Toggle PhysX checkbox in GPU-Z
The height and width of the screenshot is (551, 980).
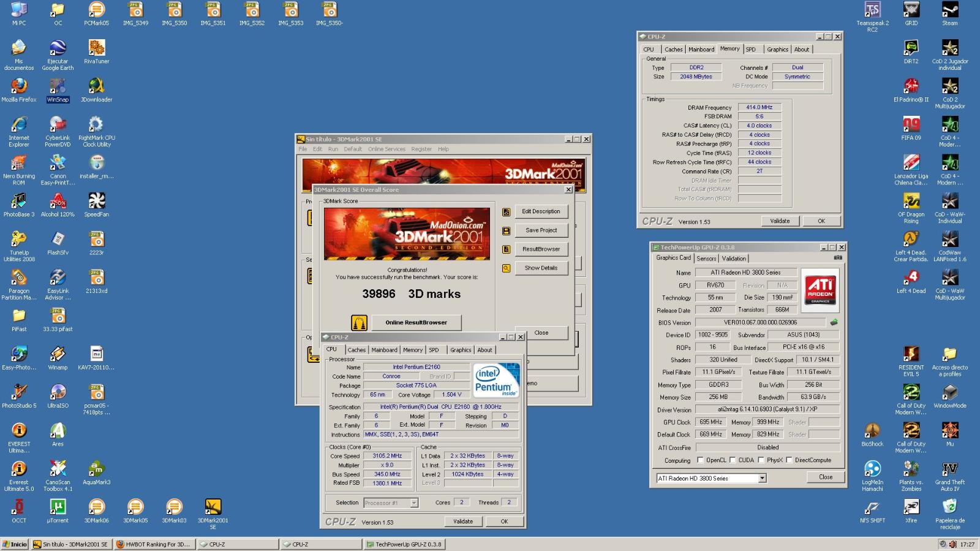(x=761, y=460)
